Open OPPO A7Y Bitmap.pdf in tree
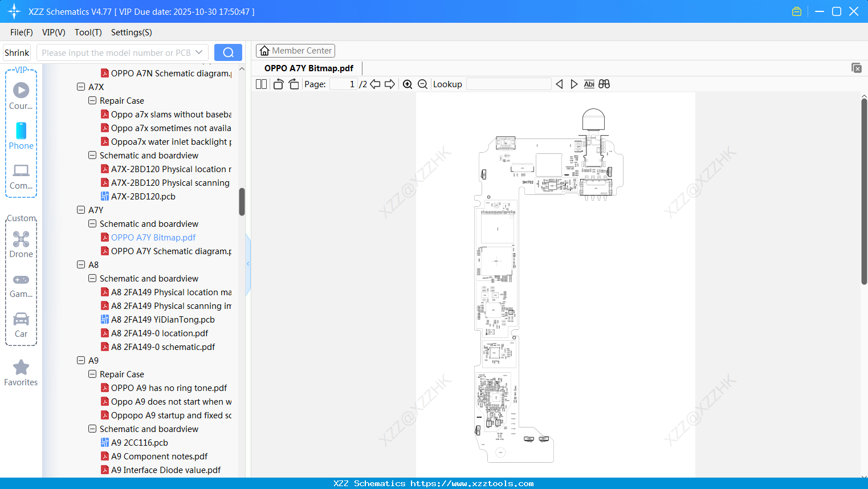Viewport: 868px width, 489px height. point(153,238)
